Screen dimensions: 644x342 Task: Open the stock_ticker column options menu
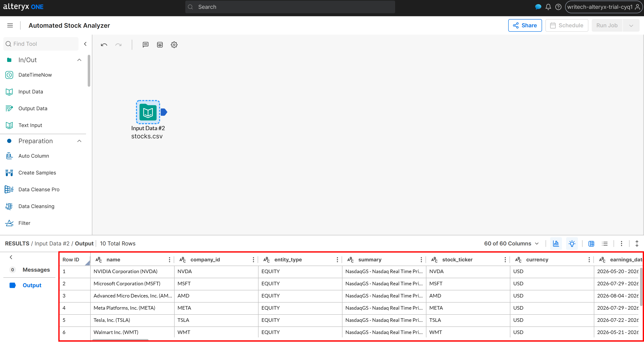(505, 260)
